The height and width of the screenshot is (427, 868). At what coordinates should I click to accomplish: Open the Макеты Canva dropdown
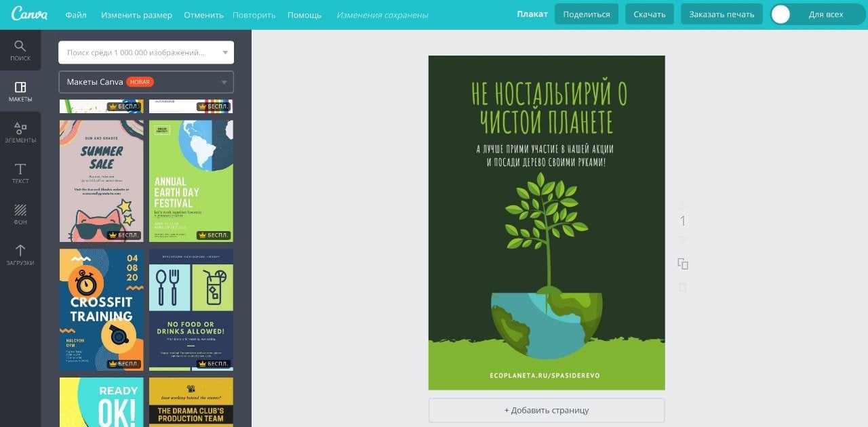tap(146, 82)
